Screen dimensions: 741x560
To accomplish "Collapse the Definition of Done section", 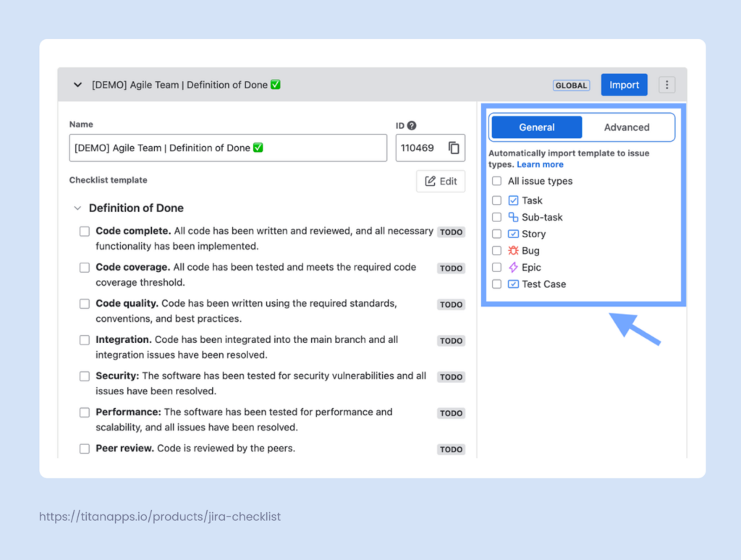I will (77, 208).
